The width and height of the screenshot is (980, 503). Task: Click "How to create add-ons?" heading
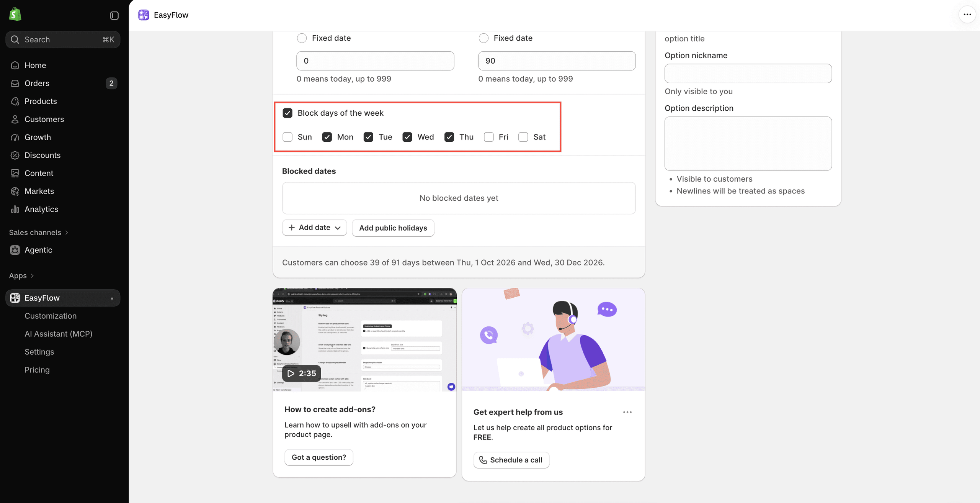pyautogui.click(x=330, y=410)
